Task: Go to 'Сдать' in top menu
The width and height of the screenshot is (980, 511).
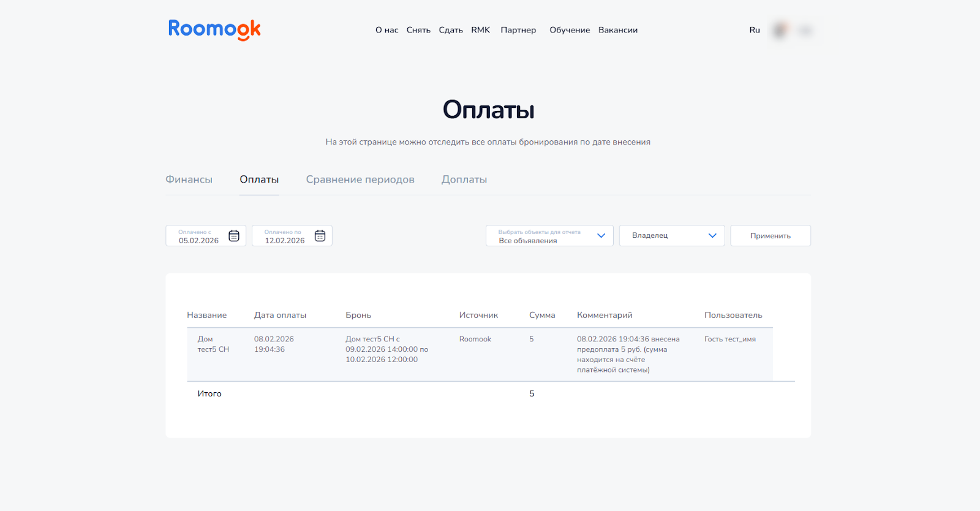Action: click(x=451, y=30)
